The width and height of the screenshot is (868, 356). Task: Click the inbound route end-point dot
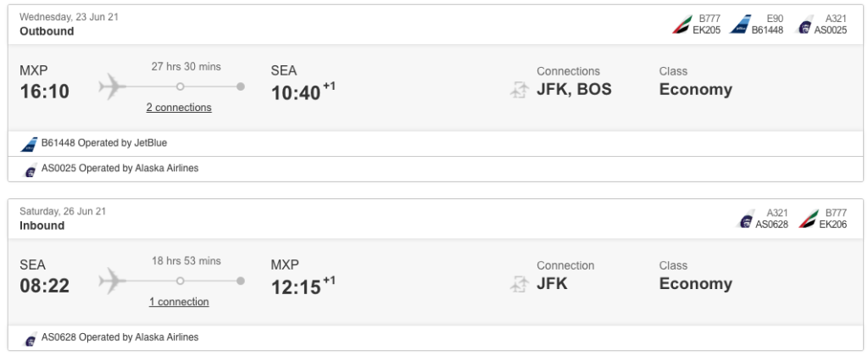pyautogui.click(x=240, y=281)
